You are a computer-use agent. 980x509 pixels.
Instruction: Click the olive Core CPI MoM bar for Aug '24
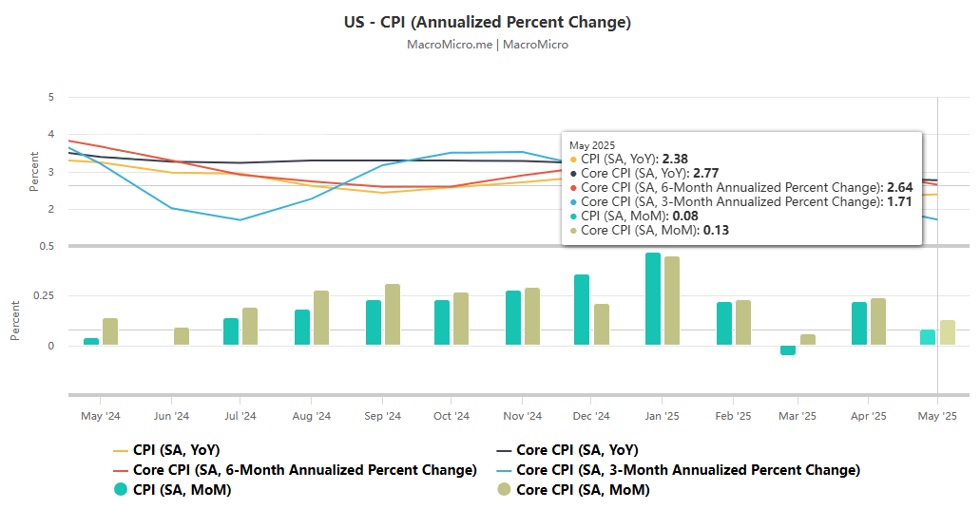click(x=321, y=317)
